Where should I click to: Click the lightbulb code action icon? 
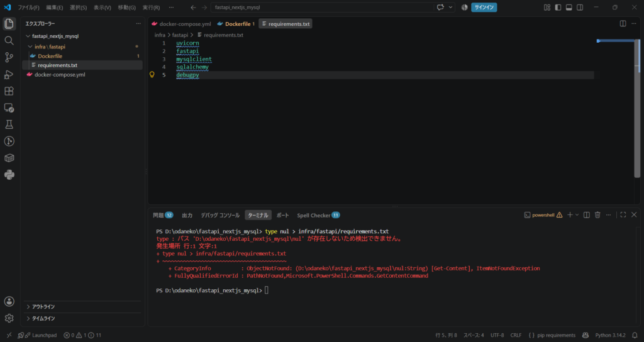click(x=152, y=75)
